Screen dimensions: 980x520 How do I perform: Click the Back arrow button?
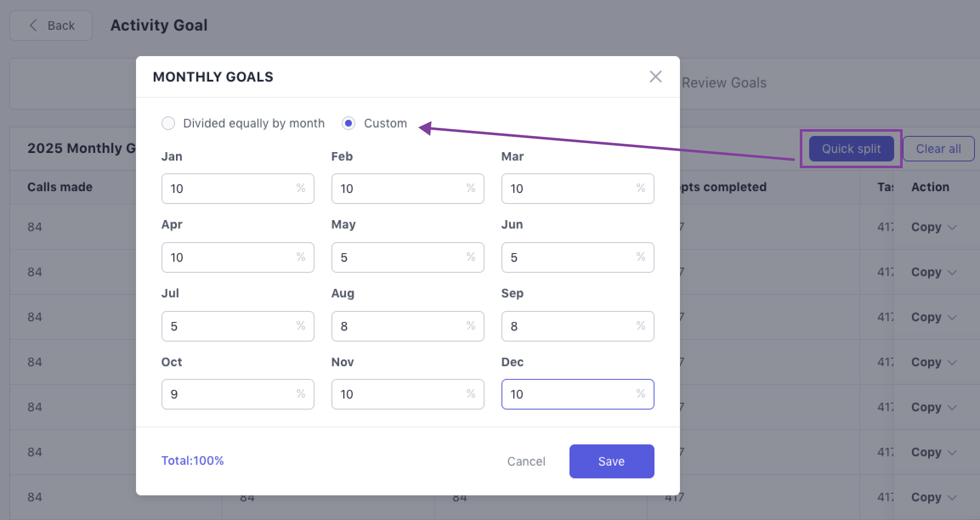point(51,25)
